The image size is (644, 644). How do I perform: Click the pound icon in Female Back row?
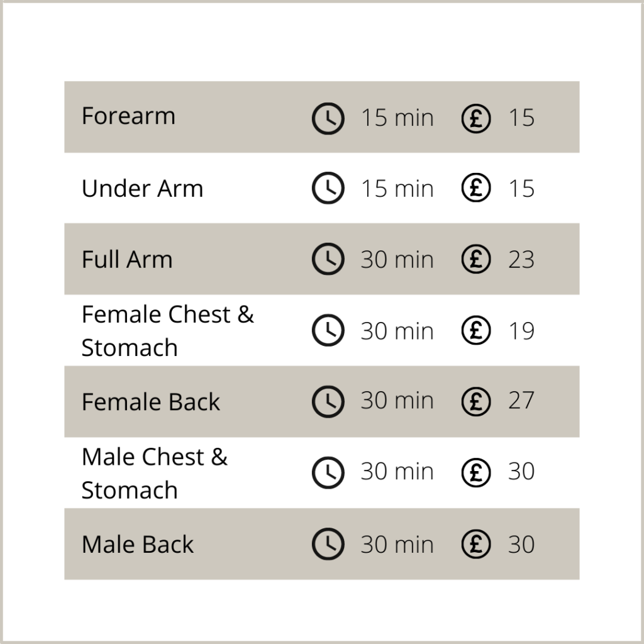(x=475, y=401)
